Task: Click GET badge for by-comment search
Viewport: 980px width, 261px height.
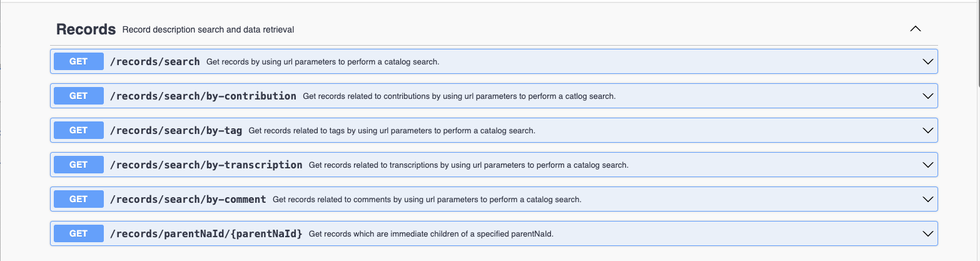Action: coord(79,199)
